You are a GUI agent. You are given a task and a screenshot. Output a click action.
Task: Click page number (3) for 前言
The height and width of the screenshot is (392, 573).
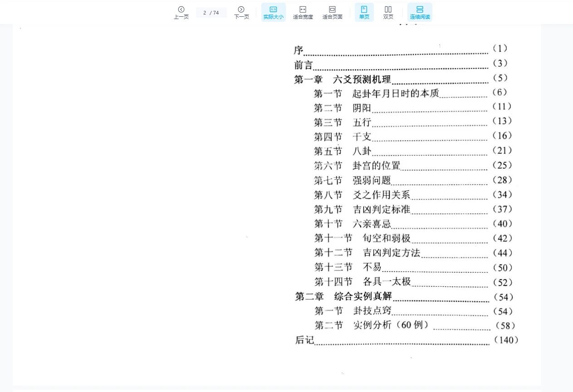pos(500,63)
